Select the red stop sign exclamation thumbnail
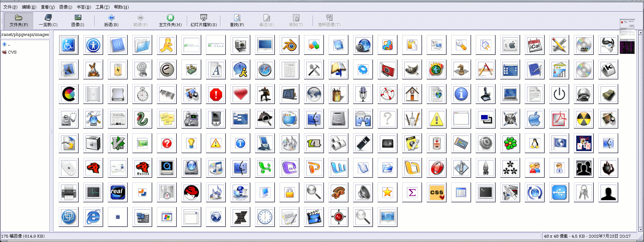The image size is (644, 242). 216,94
